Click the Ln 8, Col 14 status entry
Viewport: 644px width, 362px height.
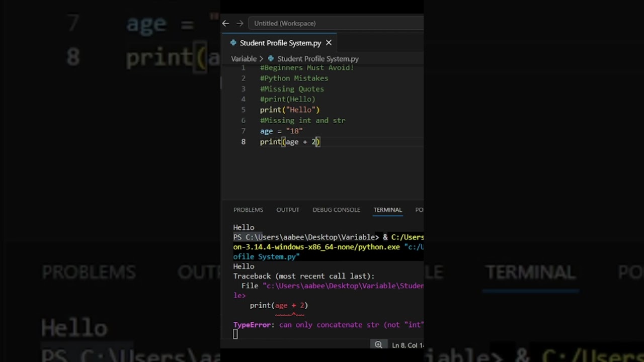click(x=408, y=345)
